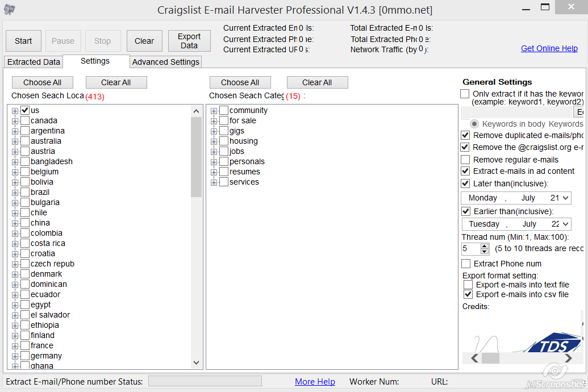The image size is (588, 392).
Task: Click credits banner right scroll arrow
Action: pyautogui.click(x=568, y=358)
